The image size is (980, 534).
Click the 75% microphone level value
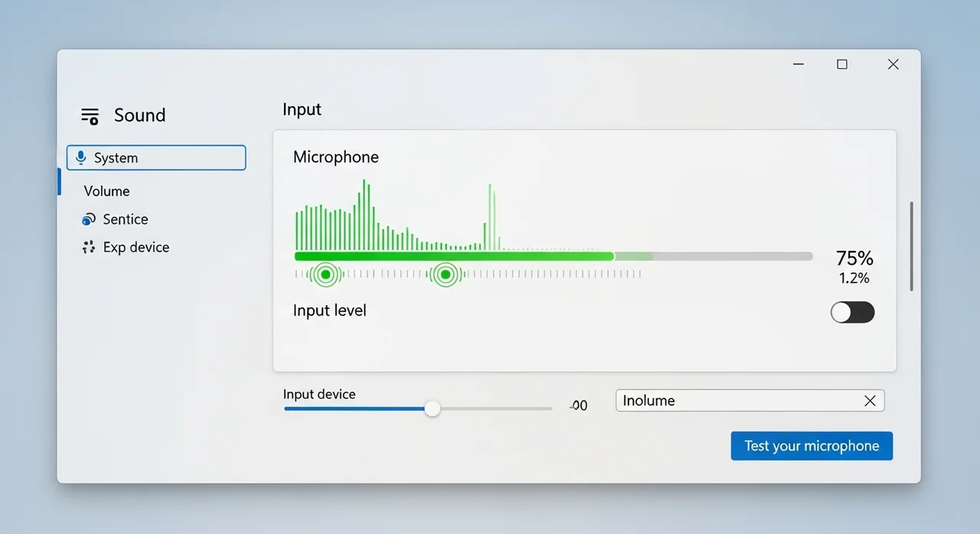point(854,258)
